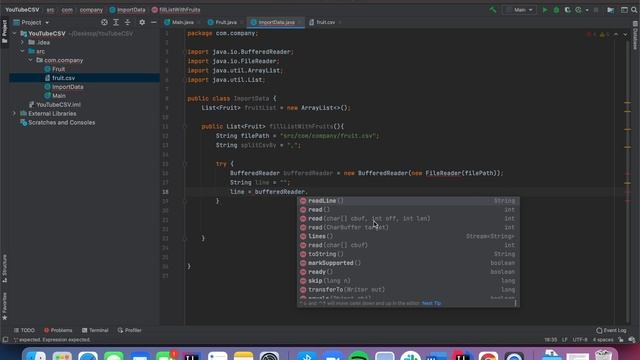This screenshot has height=360, width=640.
Task: Run with Coverage icon in toolbar
Action: pos(567,10)
